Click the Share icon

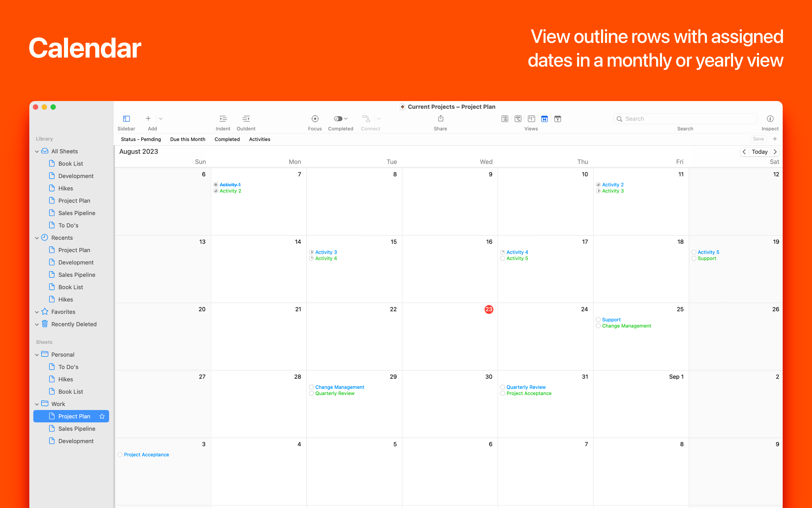(x=441, y=118)
